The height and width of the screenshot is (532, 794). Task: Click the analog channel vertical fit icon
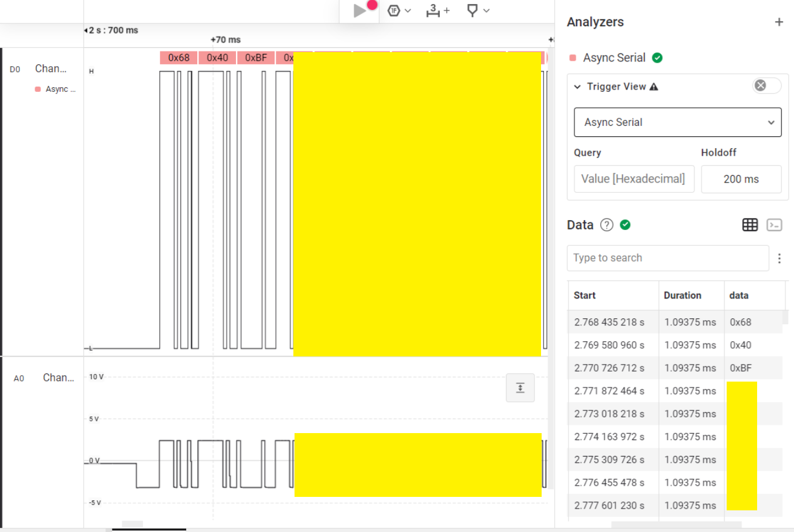click(520, 388)
